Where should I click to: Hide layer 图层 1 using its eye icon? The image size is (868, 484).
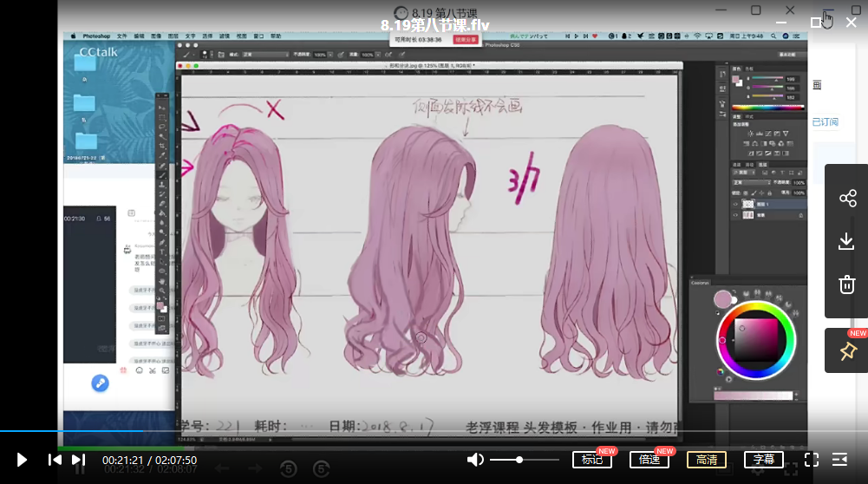click(x=735, y=205)
